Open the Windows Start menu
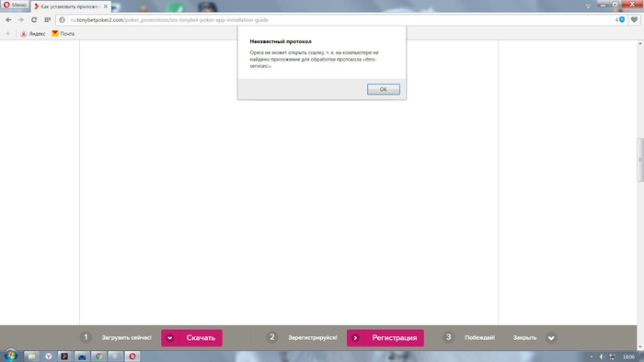This screenshot has width=644, height=362. 11,356
